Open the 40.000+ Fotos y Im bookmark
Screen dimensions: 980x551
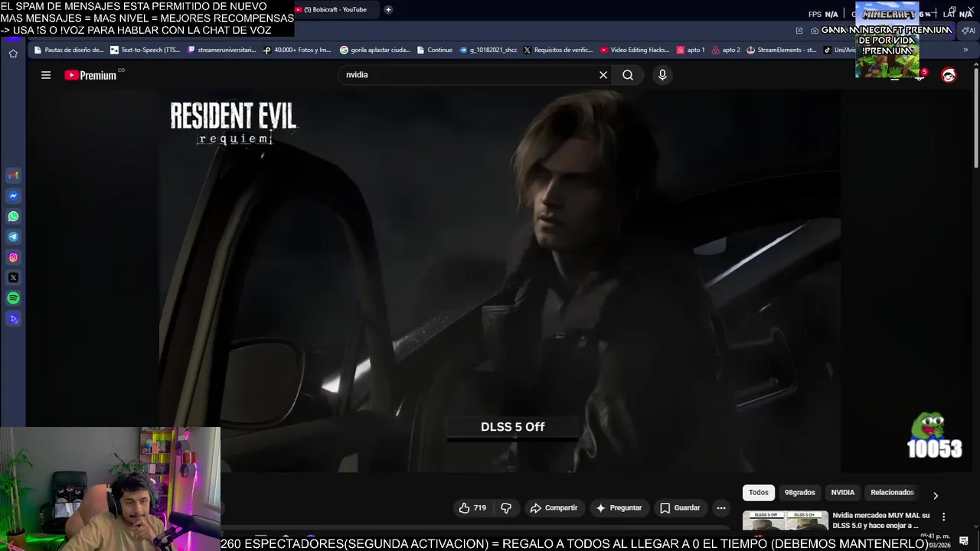297,50
